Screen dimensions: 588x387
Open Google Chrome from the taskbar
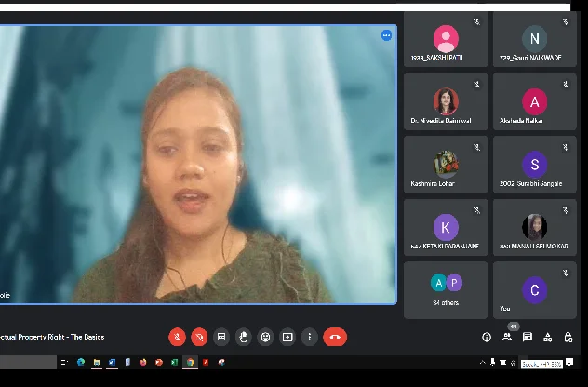pyautogui.click(x=190, y=362)
